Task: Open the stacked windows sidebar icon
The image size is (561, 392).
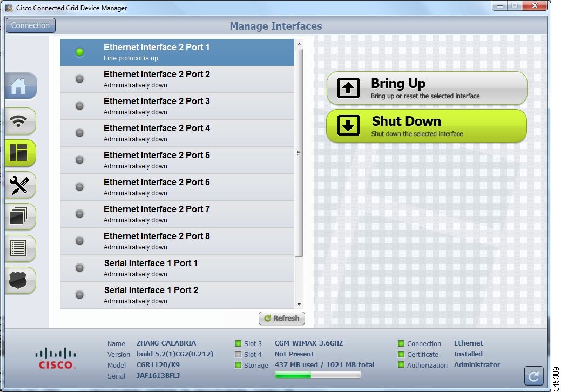Action: (20, 217)
